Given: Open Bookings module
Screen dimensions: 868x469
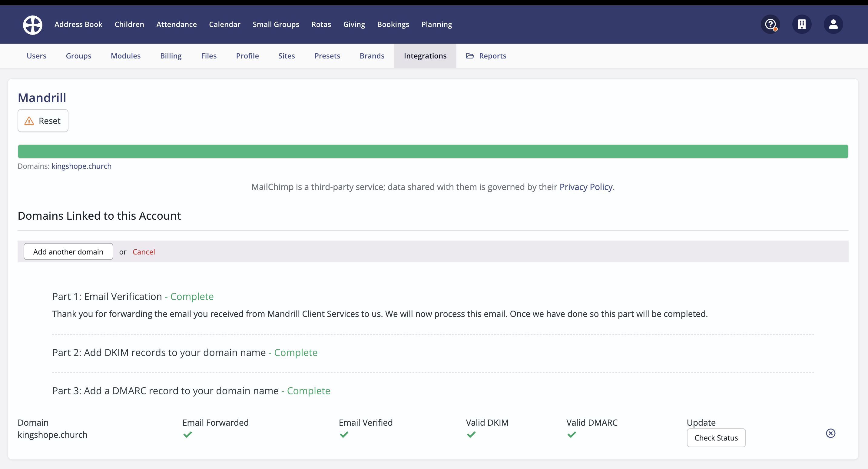Looking at the screenshot, I should (393, 24).
